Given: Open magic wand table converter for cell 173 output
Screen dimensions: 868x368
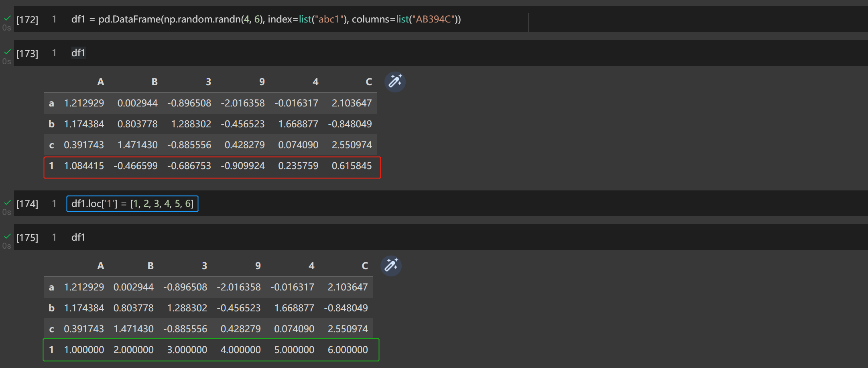Looking at the screenshot, I should (x=395, y=82).
